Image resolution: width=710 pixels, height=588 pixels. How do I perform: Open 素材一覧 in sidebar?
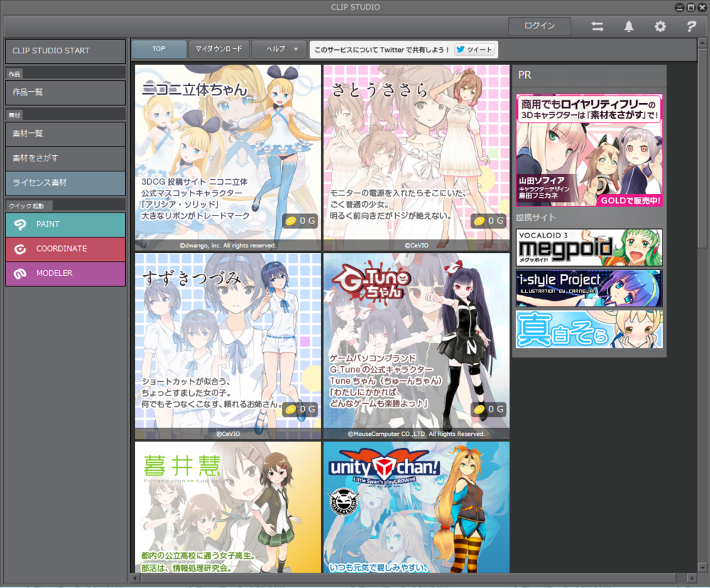(65, 134)
